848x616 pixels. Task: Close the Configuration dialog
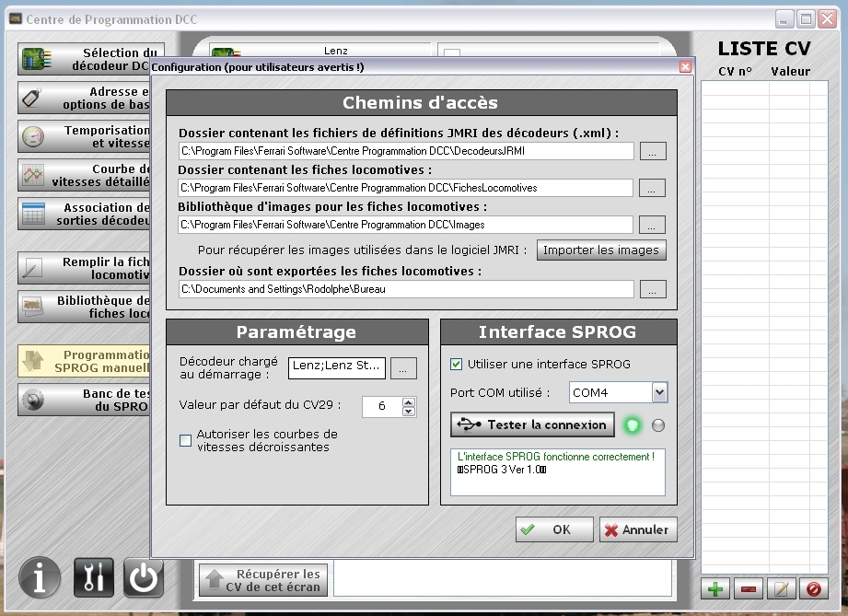[685, 66]
